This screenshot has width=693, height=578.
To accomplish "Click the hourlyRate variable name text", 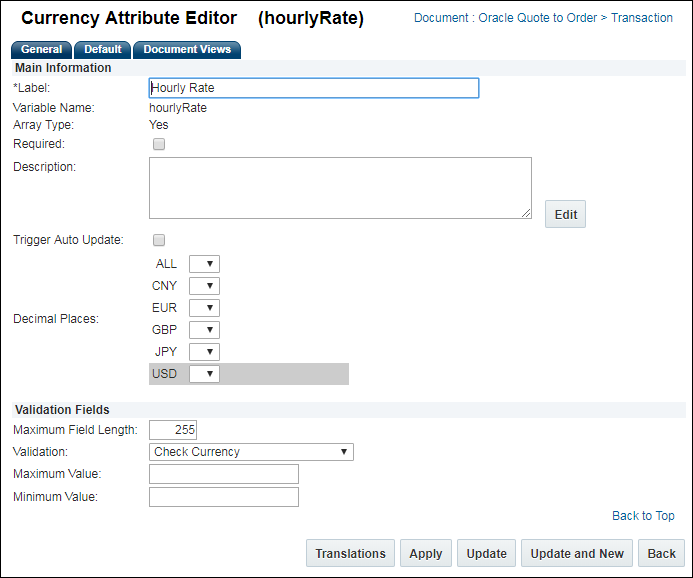I will coord(178,108).
